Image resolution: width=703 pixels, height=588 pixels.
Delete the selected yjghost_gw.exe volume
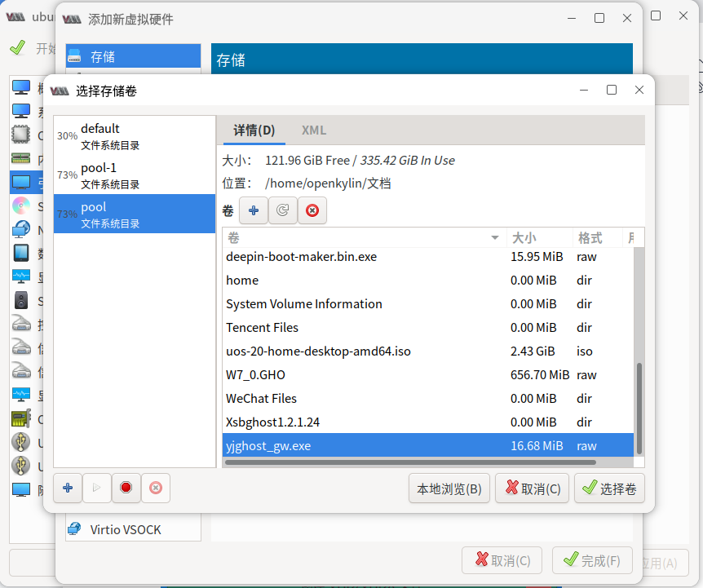(312, 210)
